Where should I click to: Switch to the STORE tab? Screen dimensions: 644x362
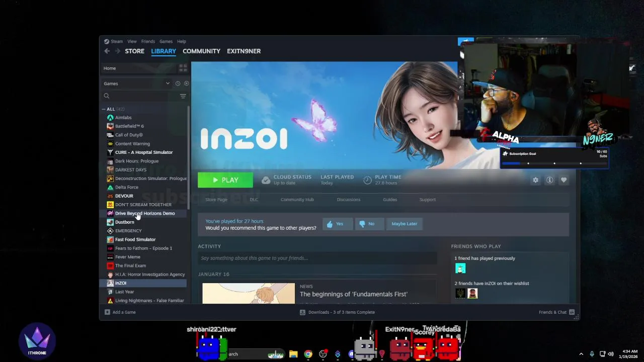pos(134,51)
